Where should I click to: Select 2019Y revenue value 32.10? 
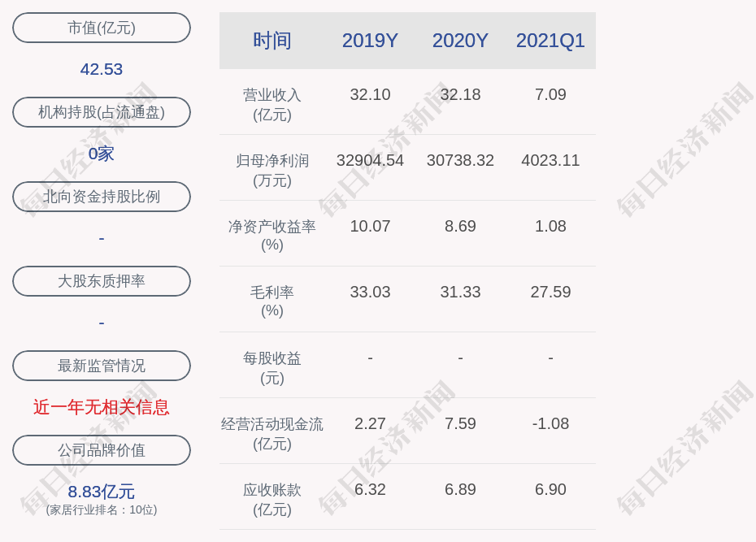coord(371,94)
